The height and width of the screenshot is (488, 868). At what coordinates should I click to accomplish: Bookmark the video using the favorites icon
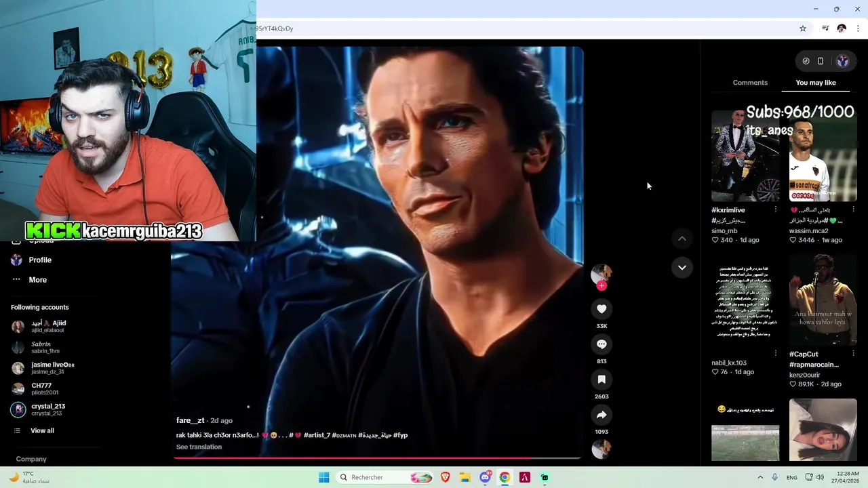click(x=601, y=380)
